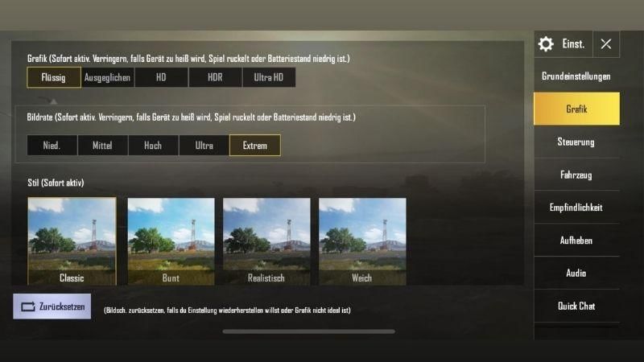This screenshot has width=644, height=362.
Task: Open the Empfindlichkeit settings tab
Action: coord(576,208)
